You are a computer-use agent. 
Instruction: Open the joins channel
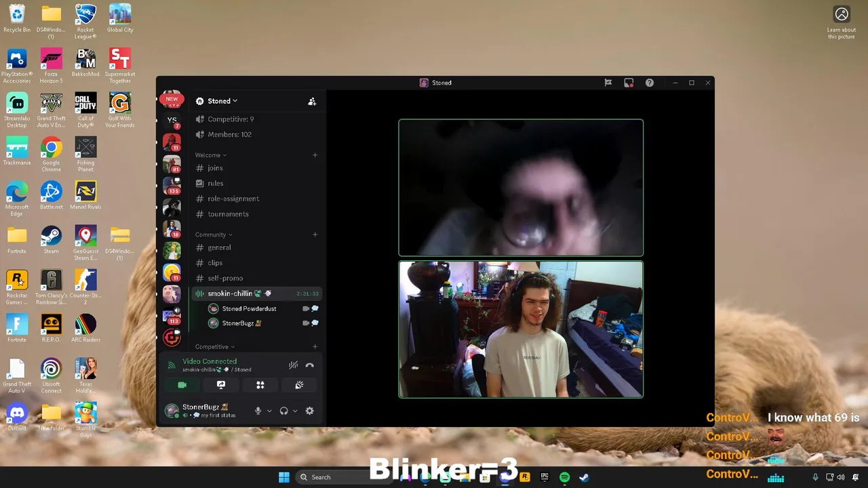pyautogui.click(x=257, y=168)
